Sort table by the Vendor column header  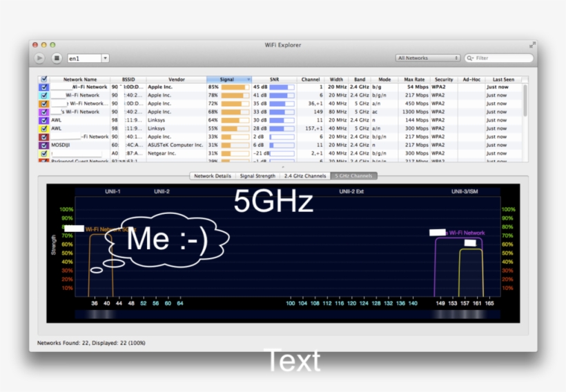pyautogui.click(x=176, y=79)
